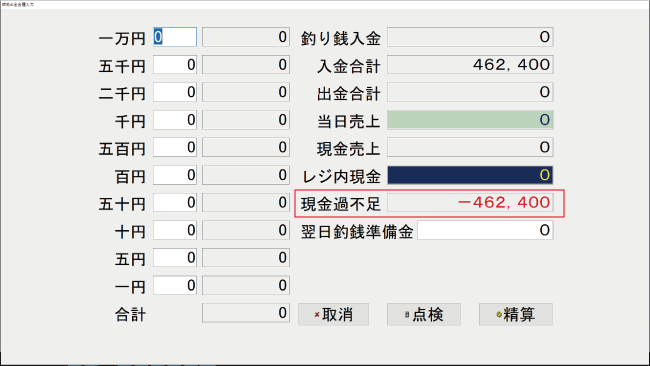
Task: Click the 現金過不足 label
Action: point(341,204)
